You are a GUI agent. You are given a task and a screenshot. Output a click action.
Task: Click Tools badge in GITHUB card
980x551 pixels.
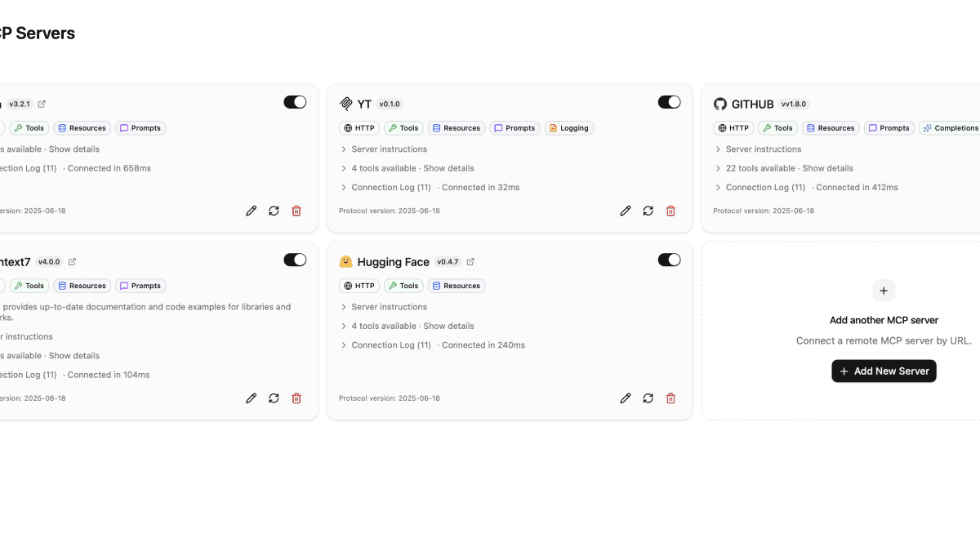pos(777,128)
